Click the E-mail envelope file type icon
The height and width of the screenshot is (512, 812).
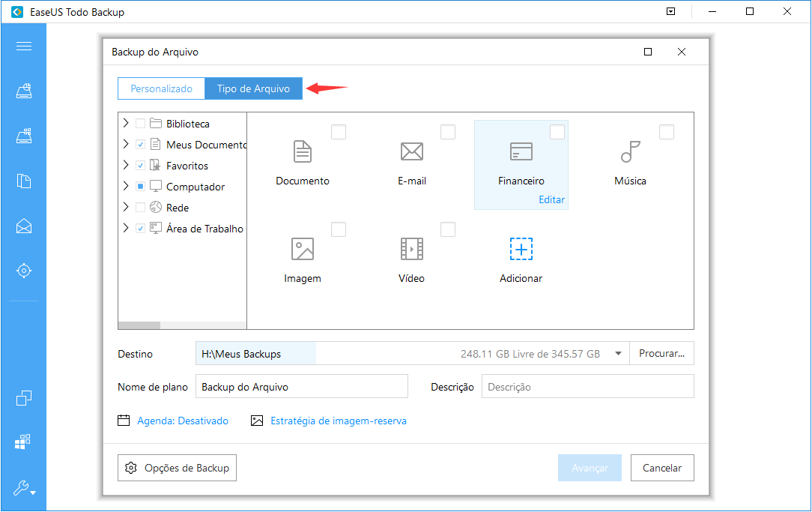pyautogui.click(x=412, y=151)
